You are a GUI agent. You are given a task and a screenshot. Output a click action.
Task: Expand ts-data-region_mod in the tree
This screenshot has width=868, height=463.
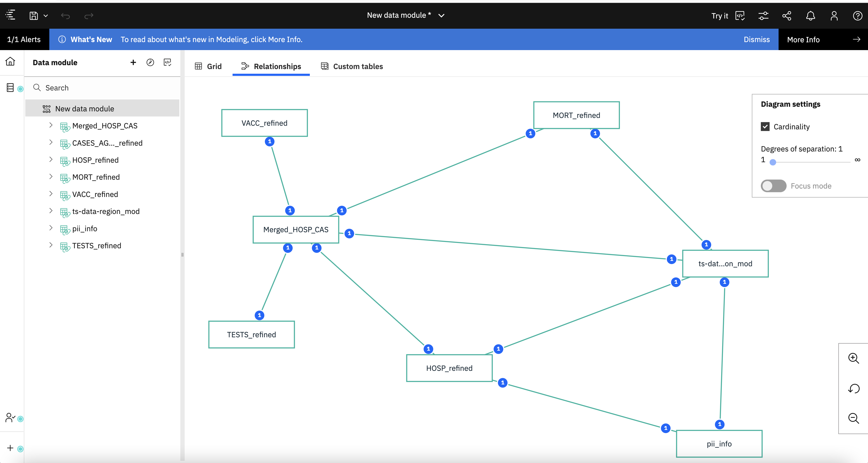(x=51, y=211)
